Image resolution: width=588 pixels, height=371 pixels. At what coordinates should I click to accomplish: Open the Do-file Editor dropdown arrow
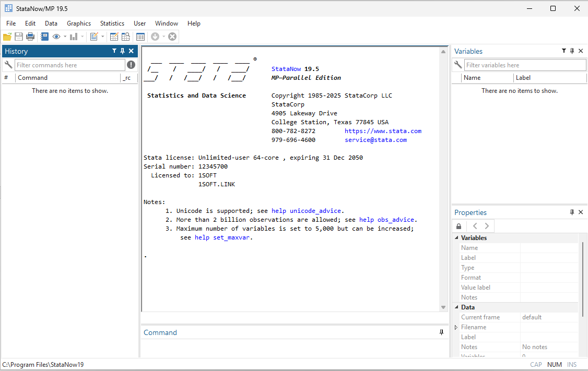103,37
